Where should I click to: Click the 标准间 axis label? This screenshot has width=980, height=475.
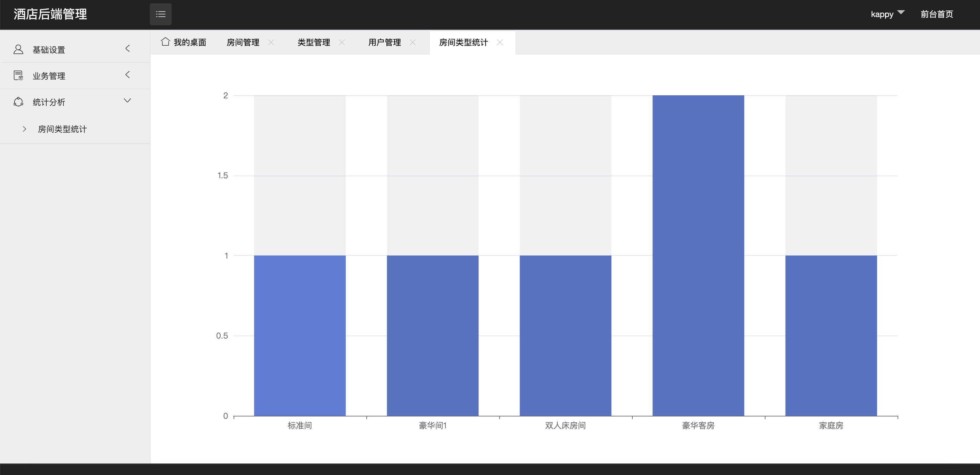tap(300, 426)
